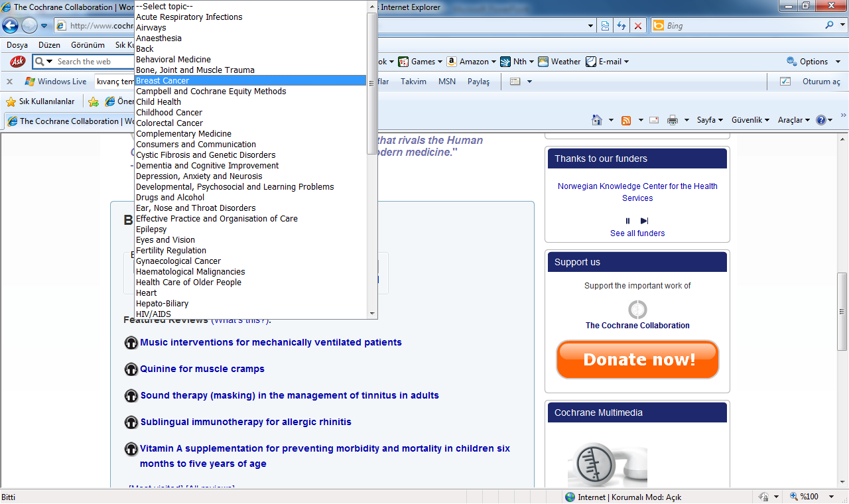
Task: Click the browser Forward arrow button
Action: (x=29, y=26)
